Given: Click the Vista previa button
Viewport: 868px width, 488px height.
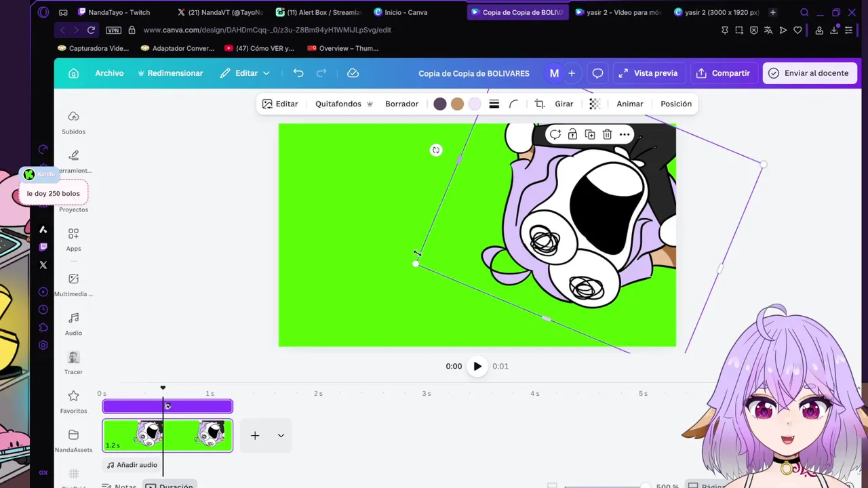Looking at the screenshot, I should [649, 73].
